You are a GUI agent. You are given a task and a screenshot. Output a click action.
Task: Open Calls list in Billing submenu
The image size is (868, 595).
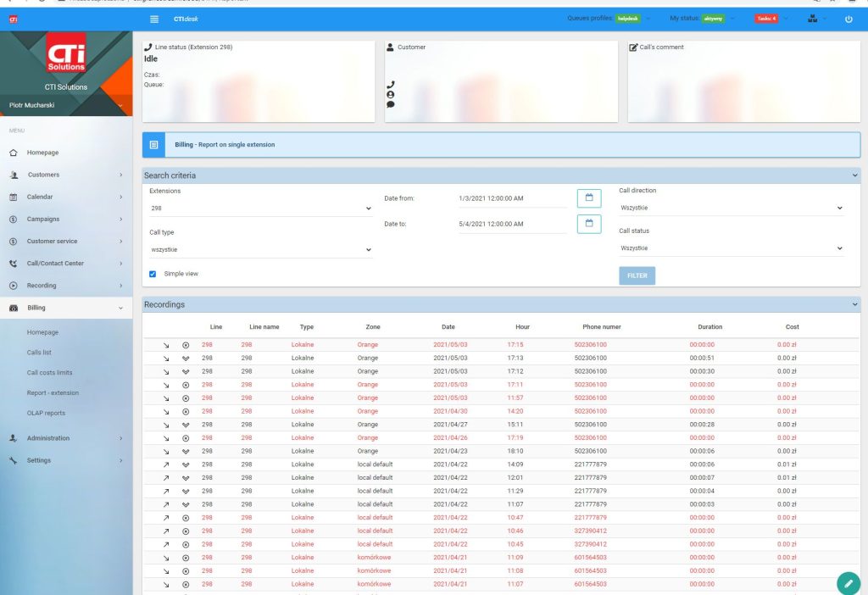(39, 353)
